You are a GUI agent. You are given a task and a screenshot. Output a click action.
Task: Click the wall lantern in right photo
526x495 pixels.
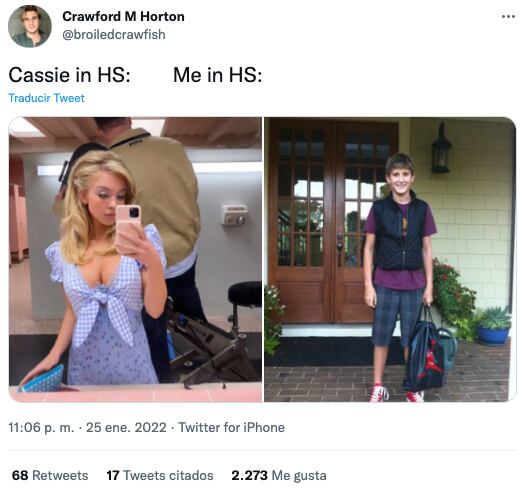441,149
